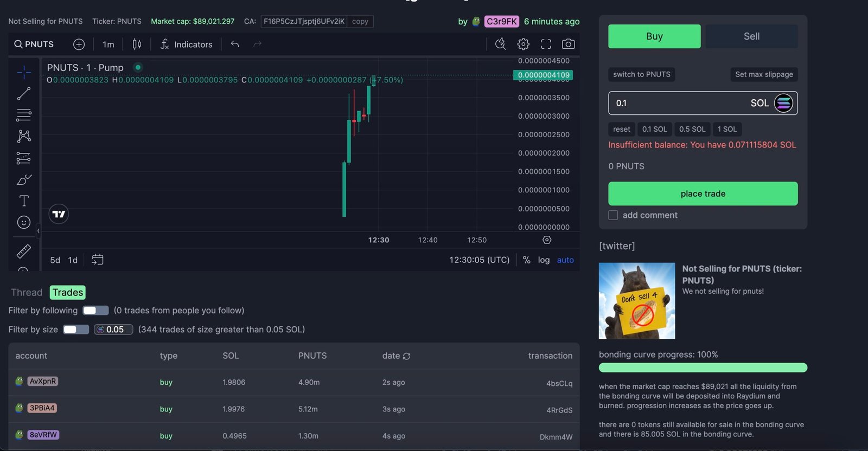This screenshot has width=868, height=451.
Task: Set chart range to 1d
Action: coord(73,260)
